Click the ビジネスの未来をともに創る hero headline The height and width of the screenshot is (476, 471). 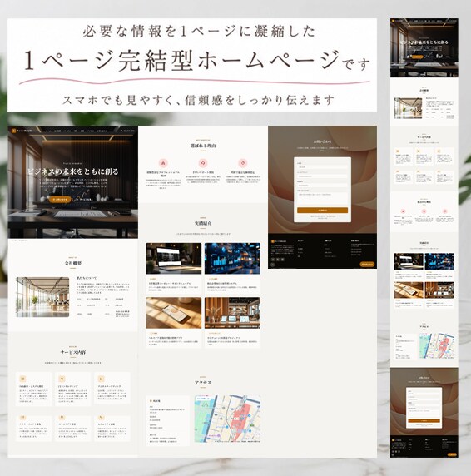pos(73,171)
